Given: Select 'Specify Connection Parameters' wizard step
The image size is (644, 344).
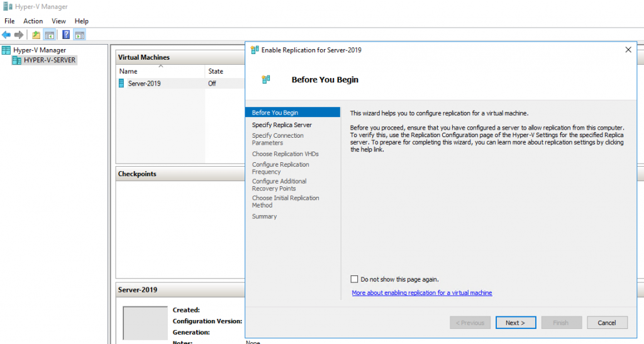Looking at the screenshot, I should (277, 139).
